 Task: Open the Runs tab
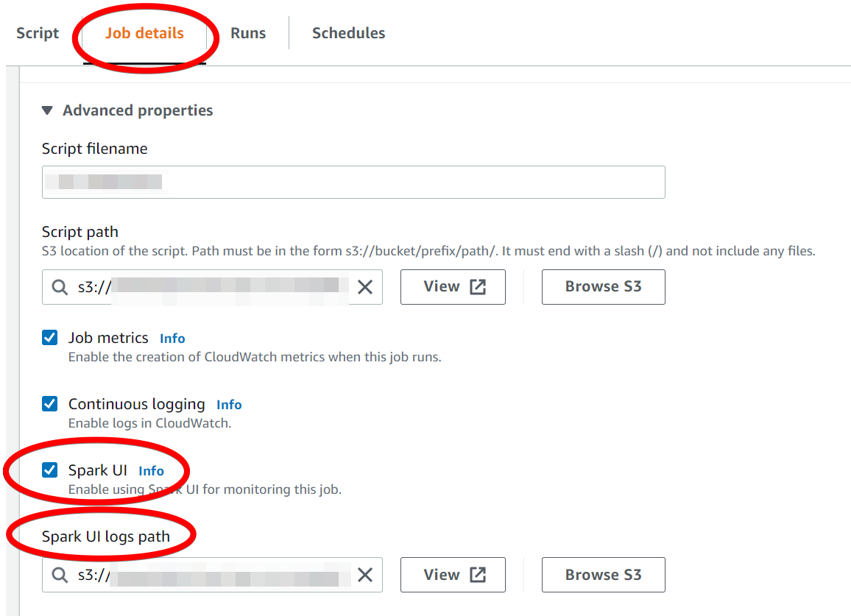[247, 33]
